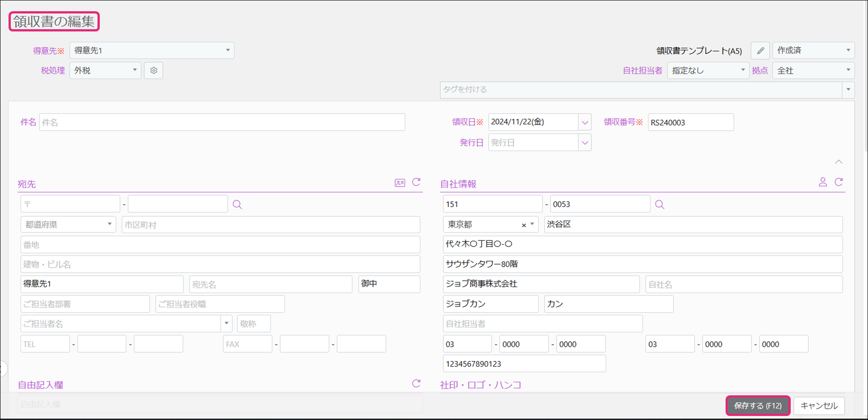Collapse the section with the up chevron

click(x=839, y=162)
